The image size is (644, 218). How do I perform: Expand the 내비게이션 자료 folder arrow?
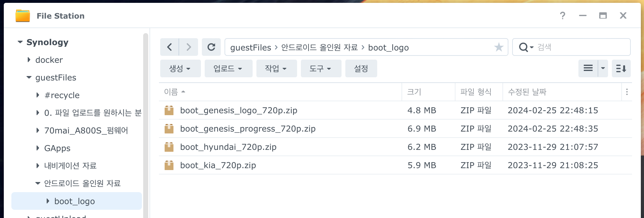pyautogui.click(x=38, y=166)
